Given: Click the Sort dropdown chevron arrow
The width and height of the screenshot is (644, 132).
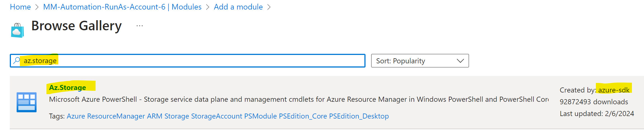Looking at the screenshot, I should (x=460, y=61).
